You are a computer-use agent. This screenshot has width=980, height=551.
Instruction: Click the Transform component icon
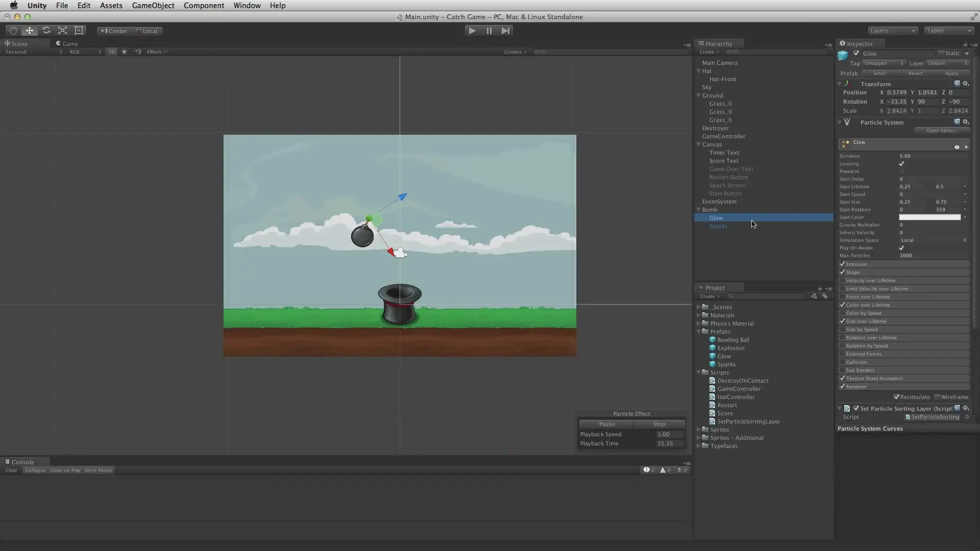pyautogui.click(x=847, y=83)
